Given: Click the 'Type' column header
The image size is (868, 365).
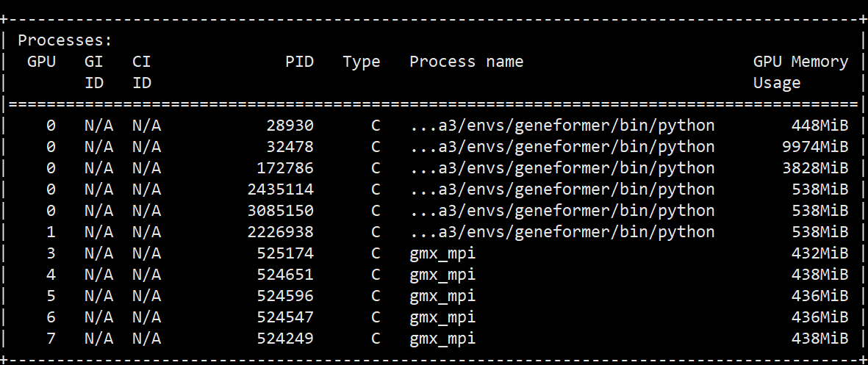Looking at the screenshot, I should (362, 62).
